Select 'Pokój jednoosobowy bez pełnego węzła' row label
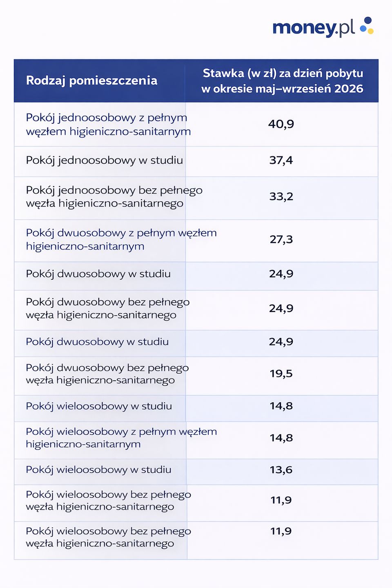 (114, 197)
